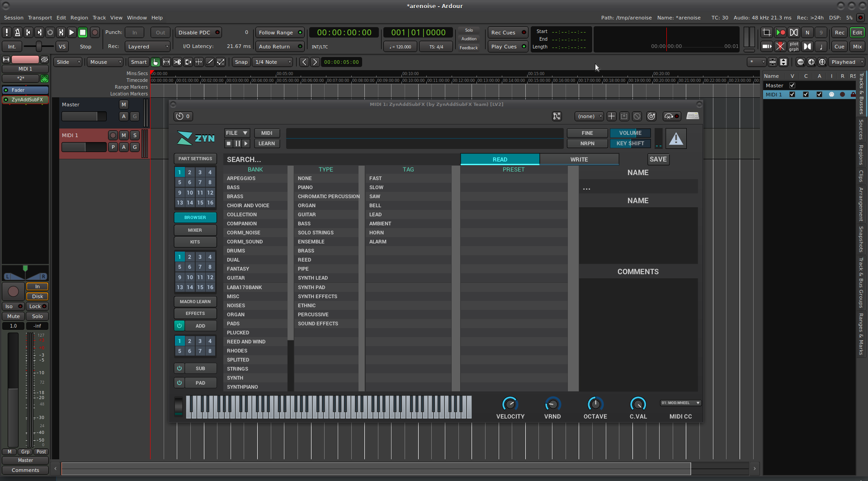Open the Transport menu
Image resolution: width=868 pixels, height=481 pixels.
[x=40, y=18]
